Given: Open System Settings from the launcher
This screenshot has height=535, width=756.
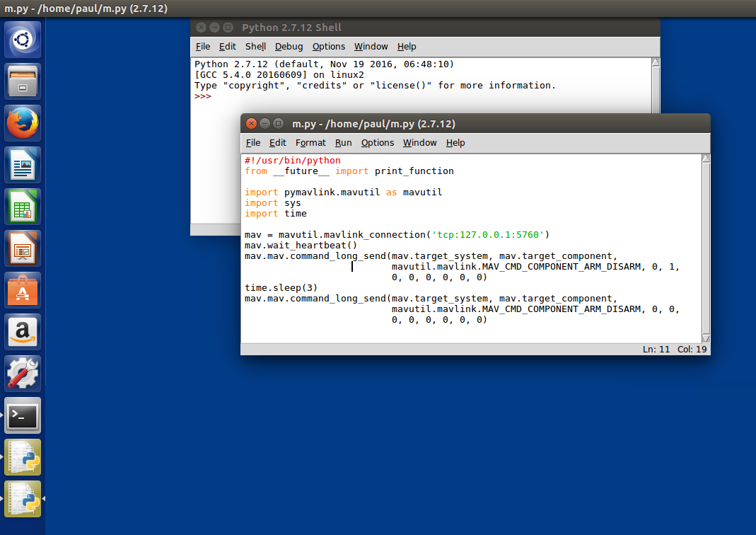Looking at the screenshot, I should point(23,374).
